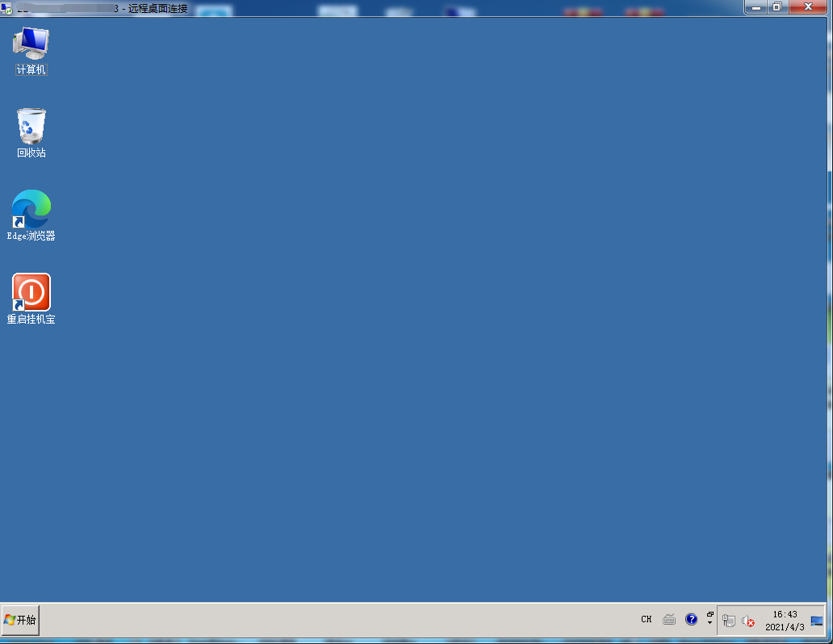The width and height of the screenshot is (833, 644).
Task: Expand the language bar options arrow
Action: tap(710, 624)
